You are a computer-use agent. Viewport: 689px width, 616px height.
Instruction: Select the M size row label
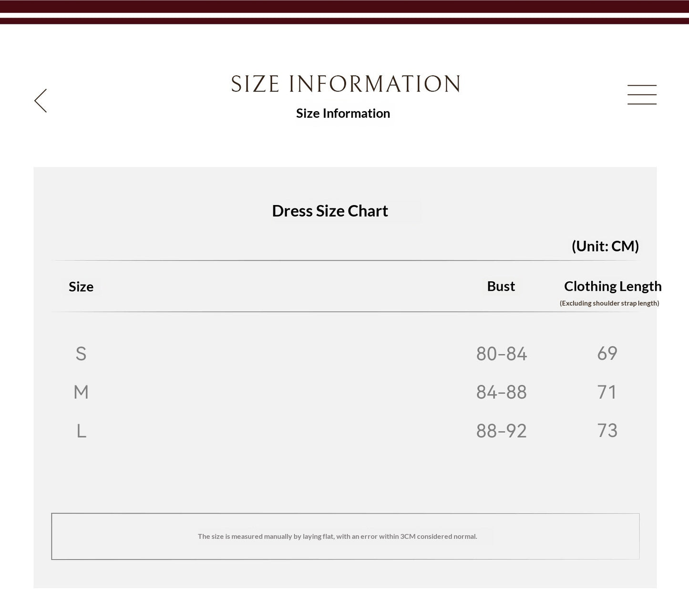[81, 392]
